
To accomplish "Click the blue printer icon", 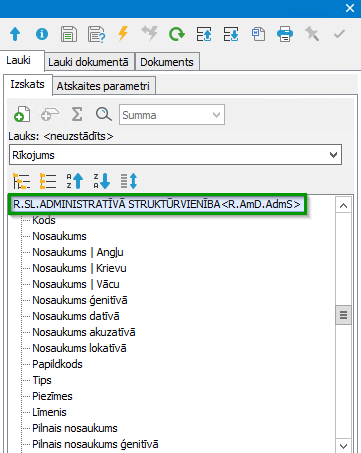I will (x=285, y=34).
